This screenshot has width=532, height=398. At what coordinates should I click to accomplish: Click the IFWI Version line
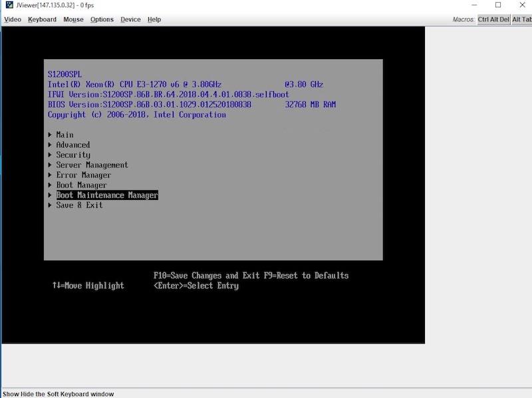[x=168, y=94]
